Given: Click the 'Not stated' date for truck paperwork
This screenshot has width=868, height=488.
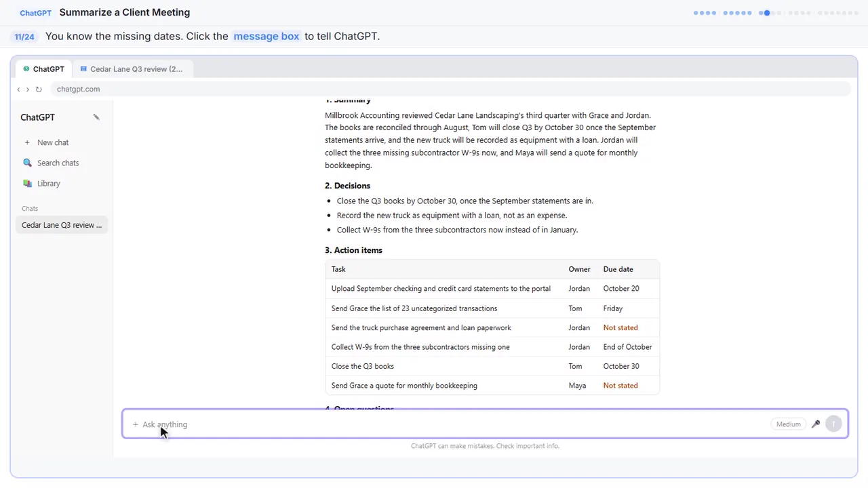Looking at the screenshot, I should click(x=620, y=327).
